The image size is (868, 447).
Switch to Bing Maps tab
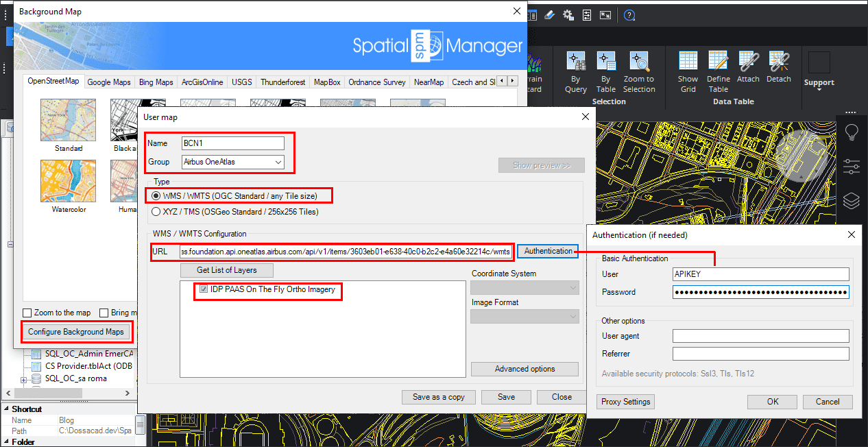156,82
